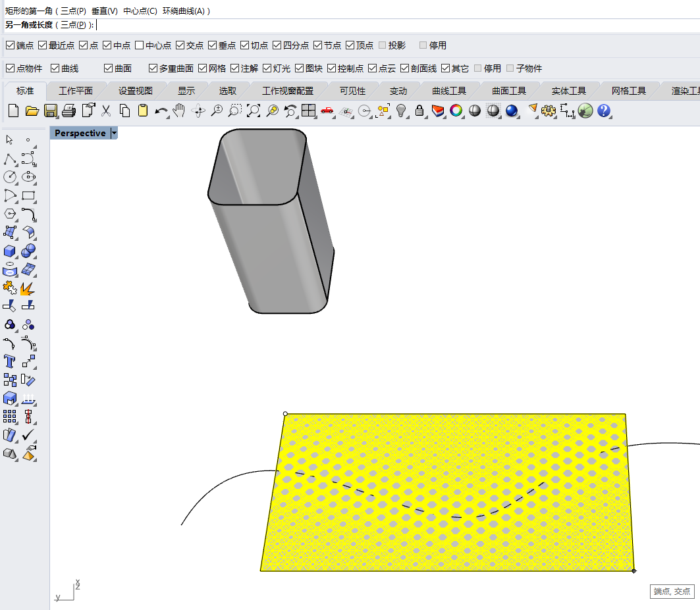The height and width of the screenshot is (610, 700).
Task: Click the Perspective viewport title
Action: (80, 133)
